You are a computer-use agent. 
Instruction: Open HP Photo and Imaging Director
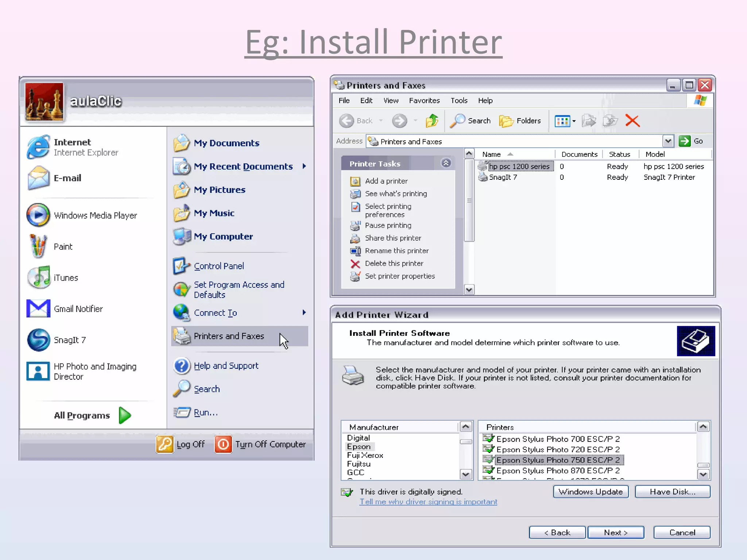tap(82, 371)
